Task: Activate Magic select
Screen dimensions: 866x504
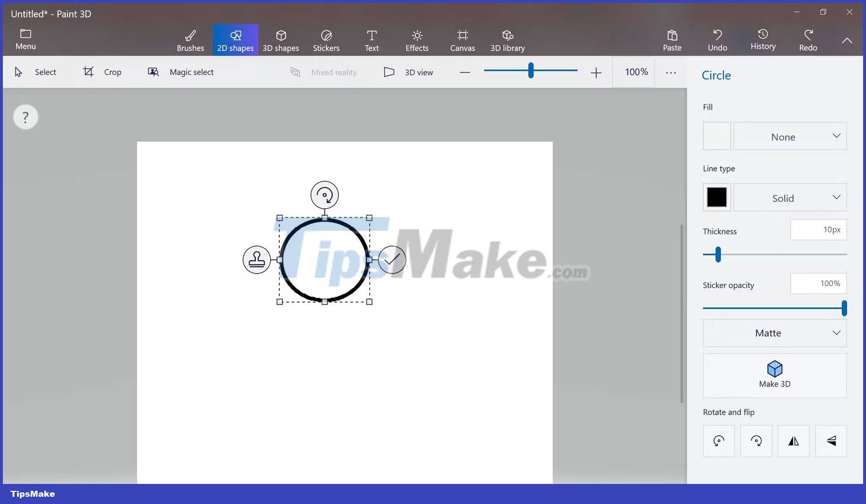Action: click(x=181, y=72)
